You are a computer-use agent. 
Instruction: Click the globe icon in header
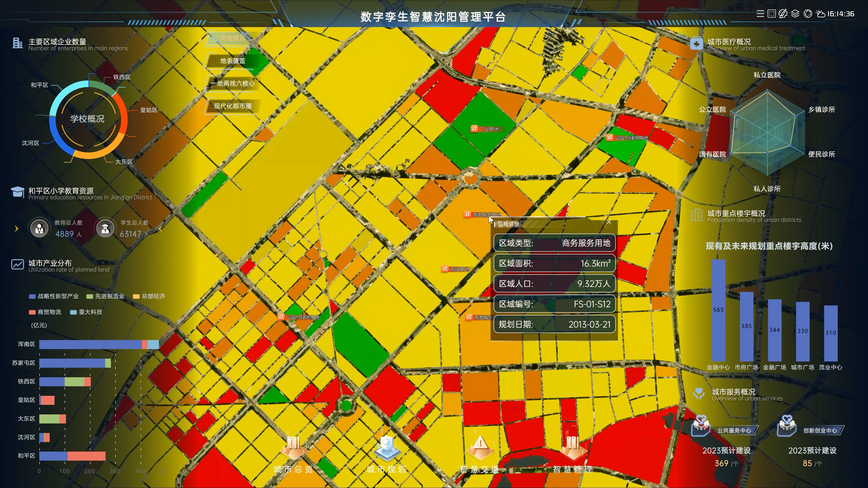click(x=808, y=14)
